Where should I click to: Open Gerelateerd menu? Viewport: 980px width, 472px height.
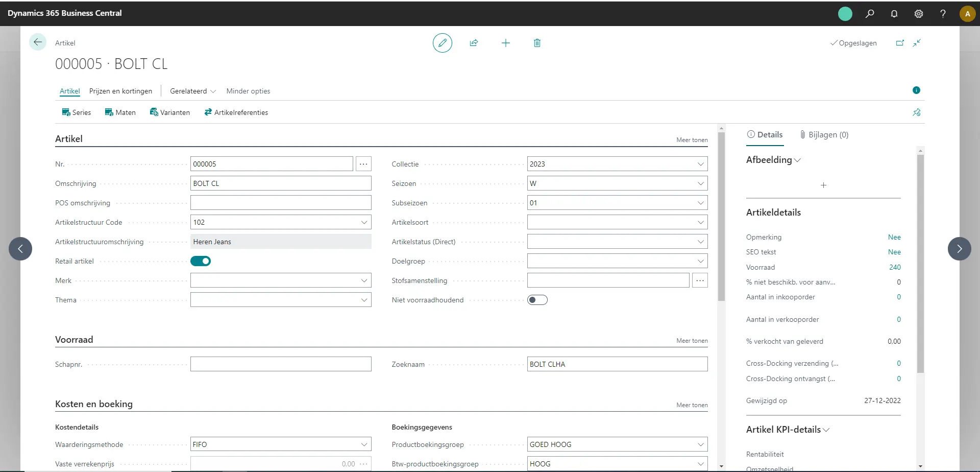[193, 91]
